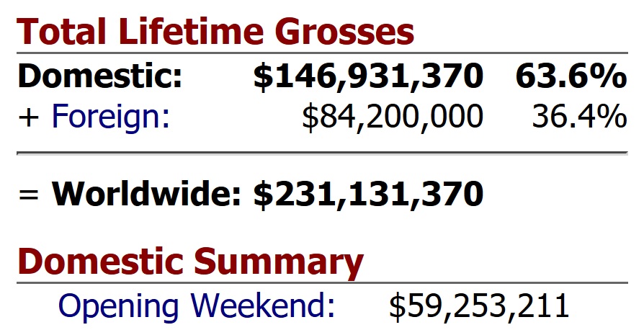Screen dimensions: 644x330
Task: Click the 63.6% domestic share
Action: (571, 76)
